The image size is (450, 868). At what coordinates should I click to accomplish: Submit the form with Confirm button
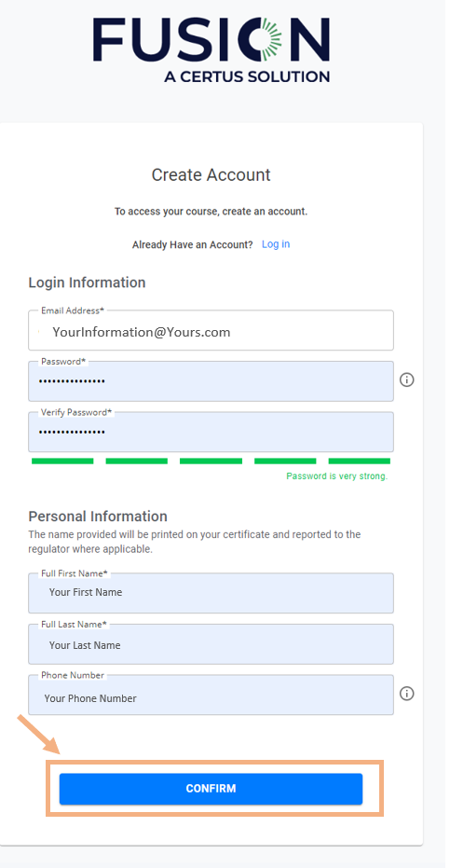coord(211,789)
